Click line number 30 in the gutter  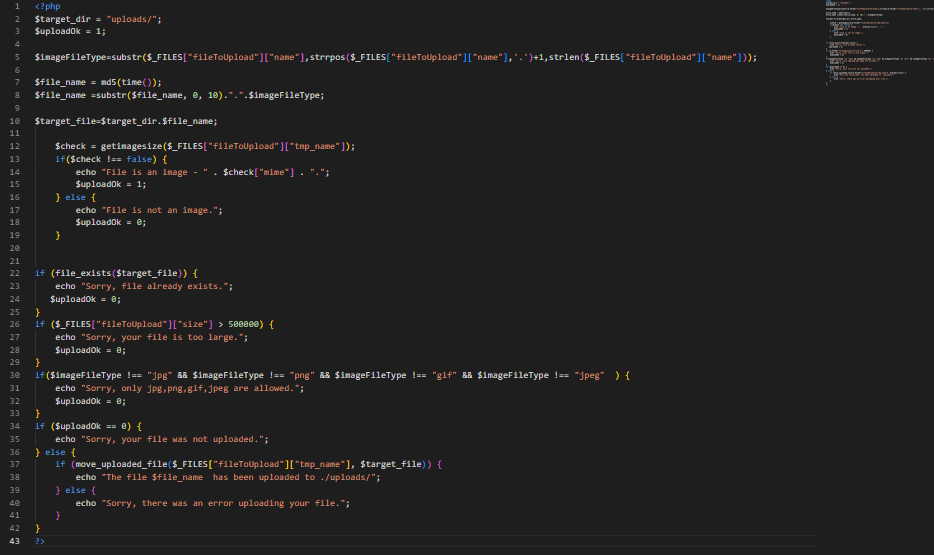point(13,375)
